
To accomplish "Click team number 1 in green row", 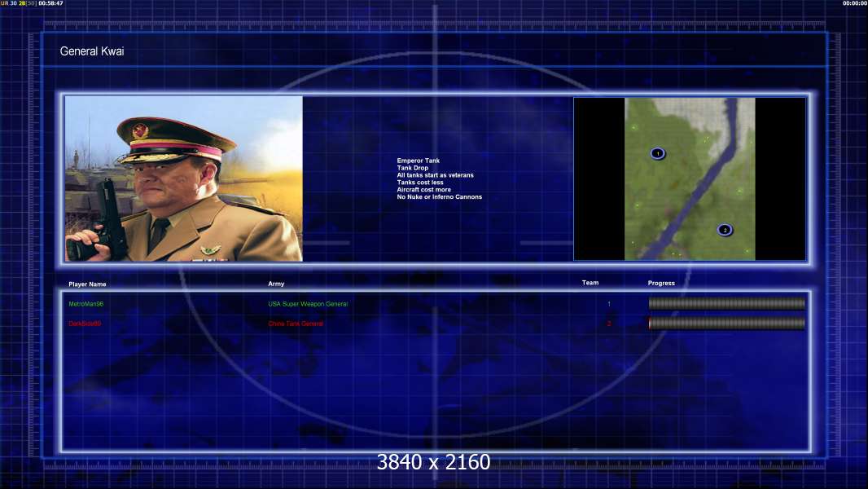I will coord(609,304).
